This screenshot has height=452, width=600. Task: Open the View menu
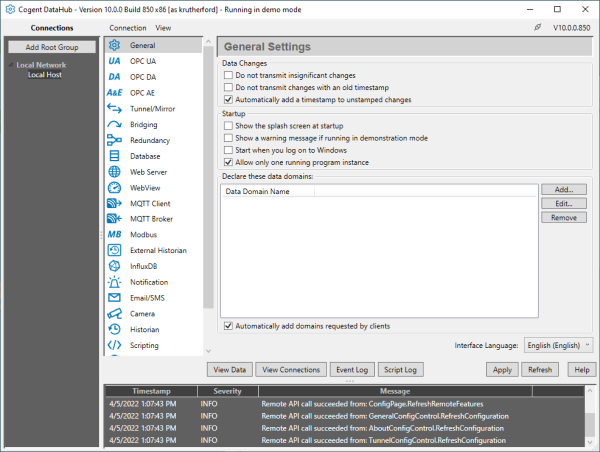(x=163, y=28)
